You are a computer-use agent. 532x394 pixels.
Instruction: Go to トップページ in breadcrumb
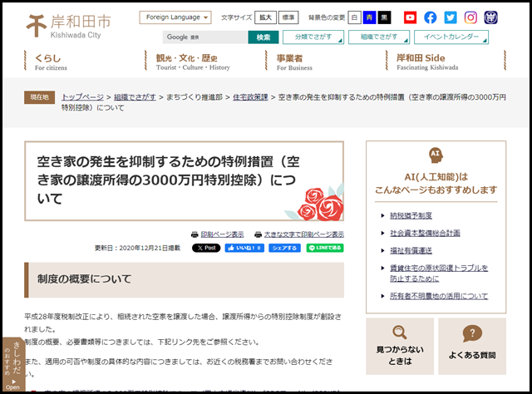[x=82, y=97]
